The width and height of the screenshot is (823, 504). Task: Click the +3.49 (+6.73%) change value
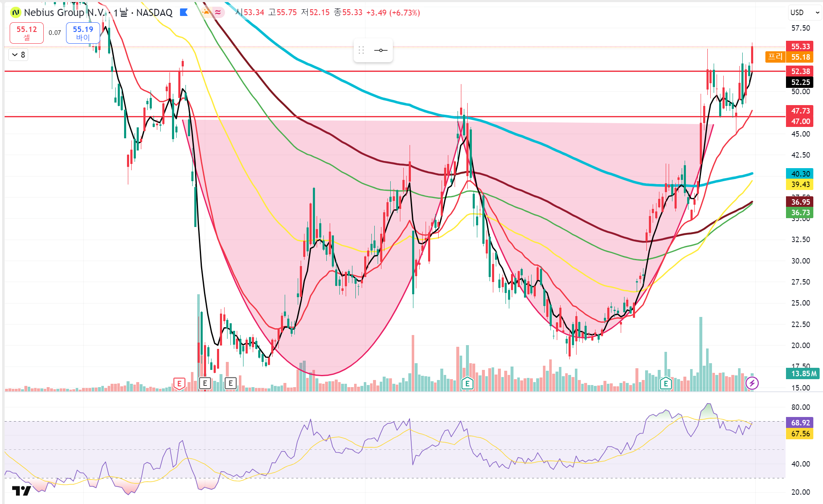click(x=393, y=13)
